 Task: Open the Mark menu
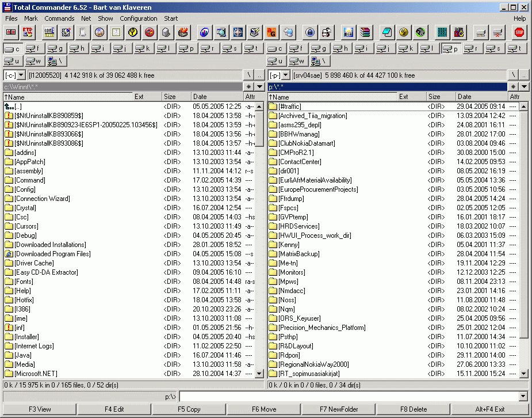point(31,18)
